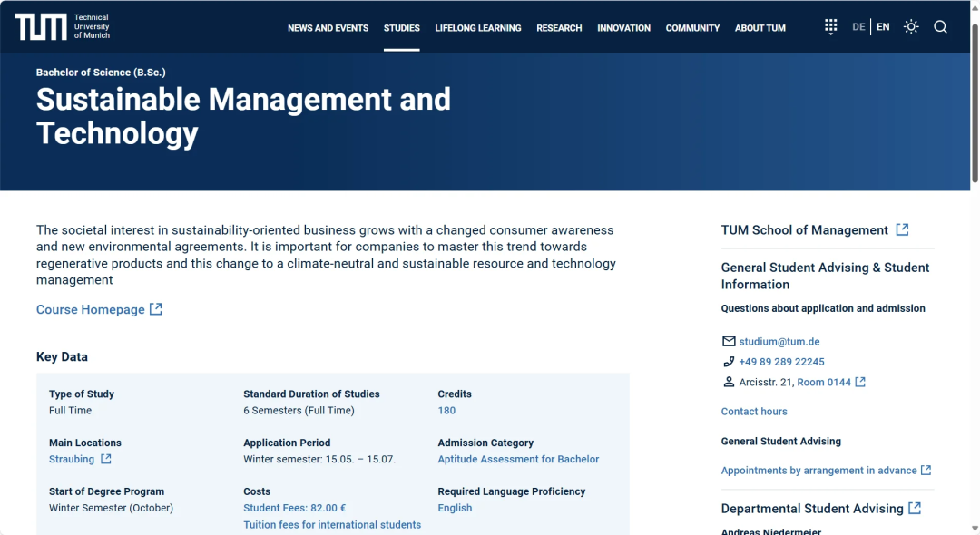Click the phone number +49 89 289 22245
The image size is (980, 535).
pos(782,362)
